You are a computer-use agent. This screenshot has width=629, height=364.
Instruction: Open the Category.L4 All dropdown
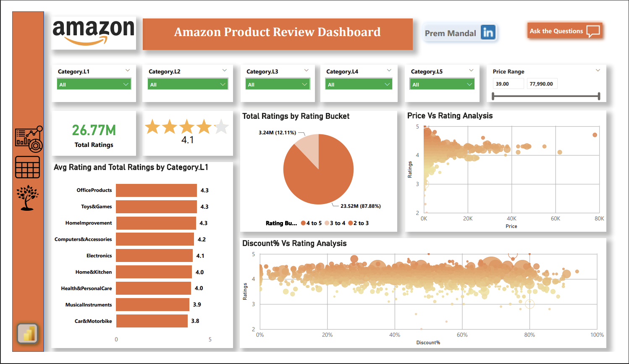click(359, 84)
